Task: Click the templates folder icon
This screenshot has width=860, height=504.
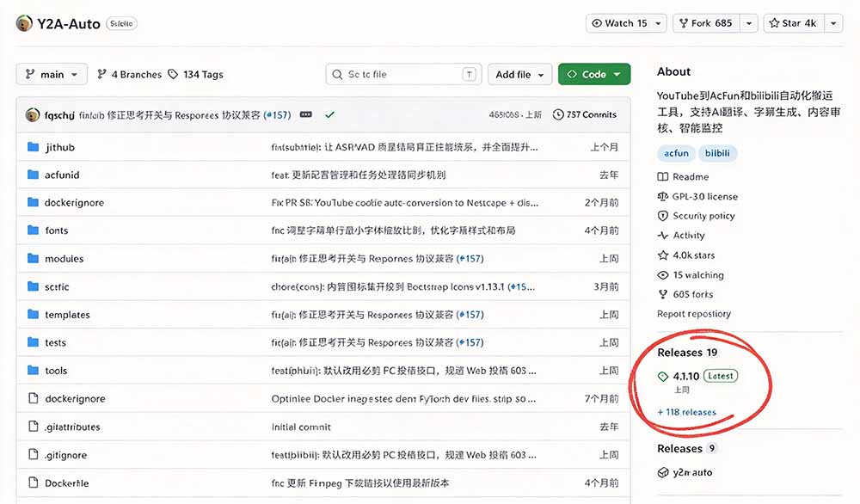Action: pyautogui.click(x=33, y=314)
